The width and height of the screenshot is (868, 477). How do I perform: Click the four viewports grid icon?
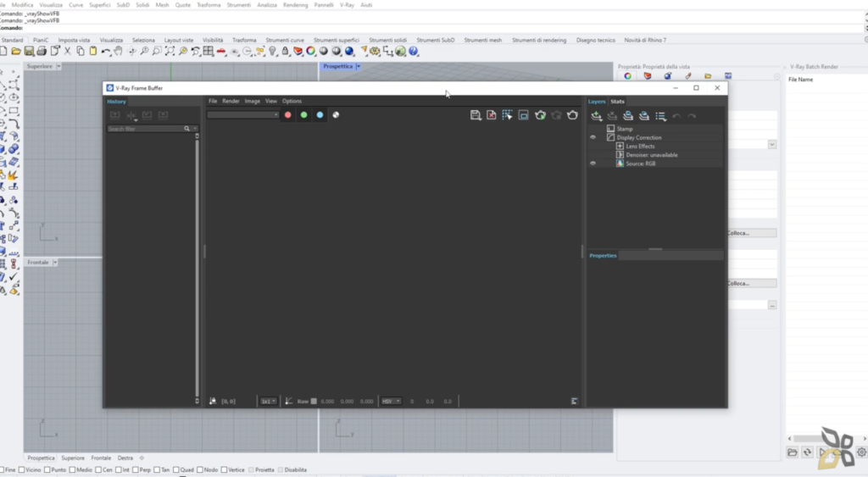[209, 51]
